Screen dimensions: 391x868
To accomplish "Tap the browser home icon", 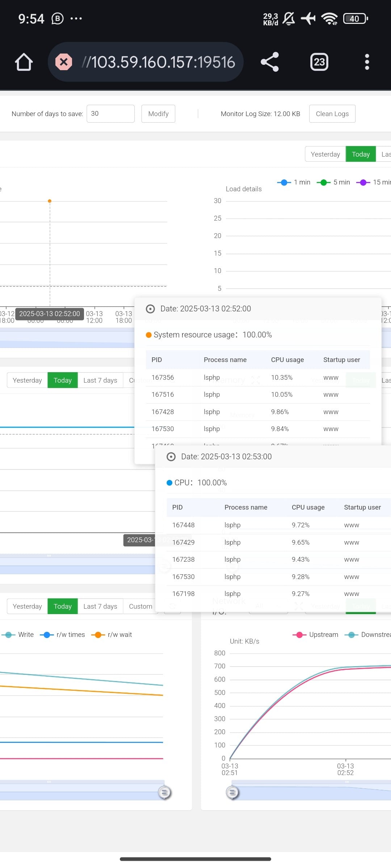I will point(24,62).
